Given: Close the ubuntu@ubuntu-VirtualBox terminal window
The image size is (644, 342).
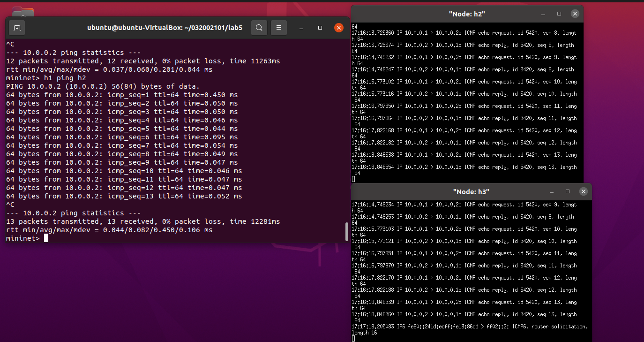Looking at the screenshot, I should pos(339,28).
